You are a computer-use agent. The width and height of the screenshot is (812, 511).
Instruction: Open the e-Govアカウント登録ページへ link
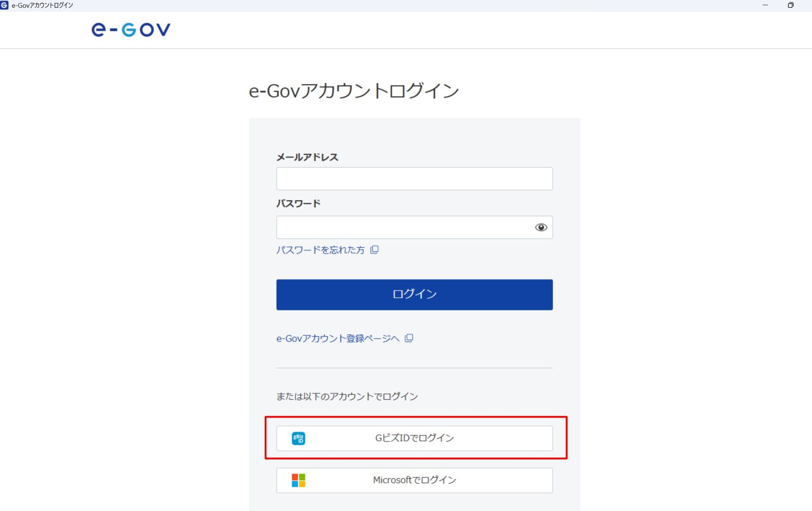click(x=338, y=339)
